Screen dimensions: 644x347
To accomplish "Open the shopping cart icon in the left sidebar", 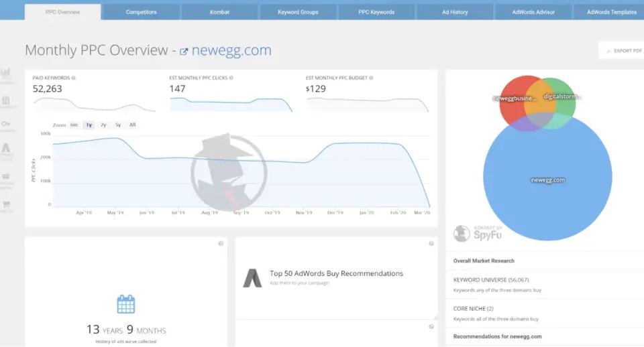I will tap(6, 204).
